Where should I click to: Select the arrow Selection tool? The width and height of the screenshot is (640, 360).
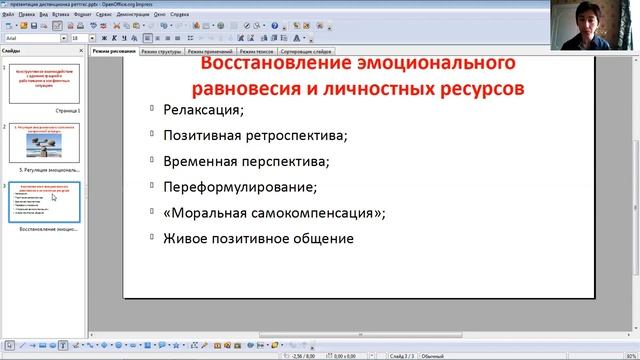(x=9, y=345)
